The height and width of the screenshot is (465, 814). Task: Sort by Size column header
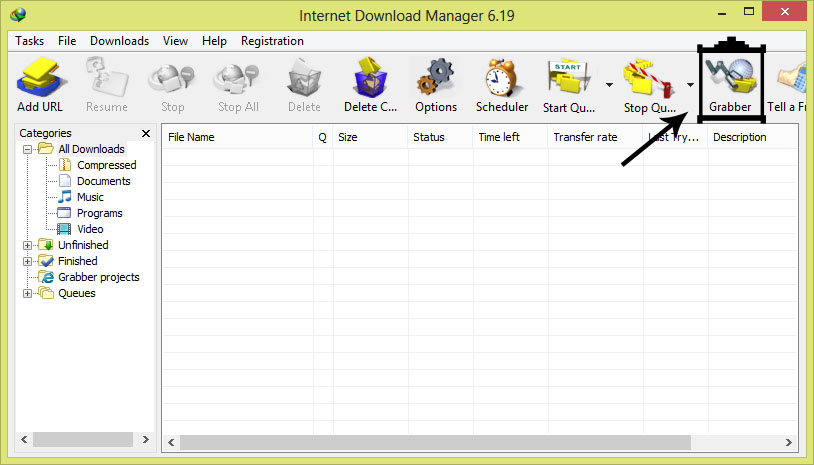[370, 137]
